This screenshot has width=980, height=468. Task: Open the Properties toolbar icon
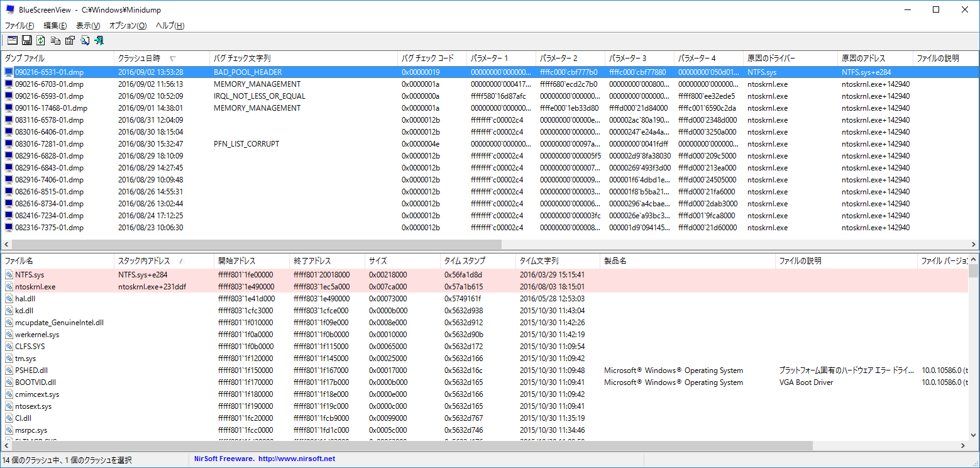click(70, 40)
